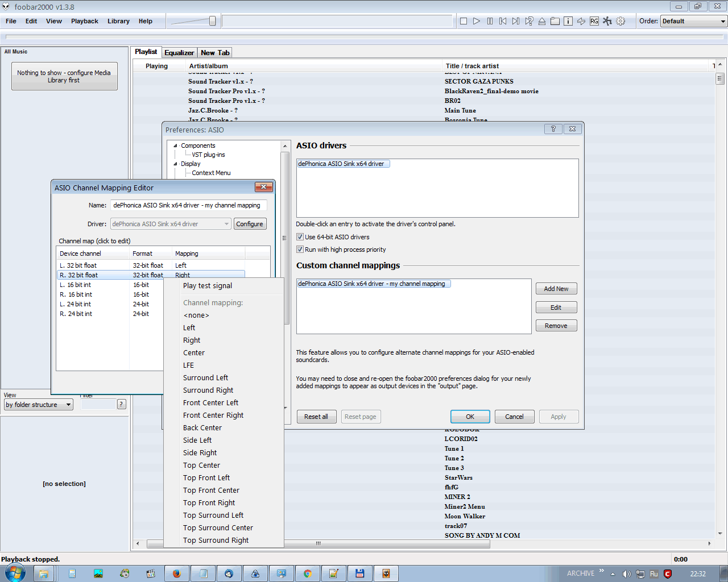728x582 pixels.
Task: Select the Playlist tab
Action: click(146, 52)
